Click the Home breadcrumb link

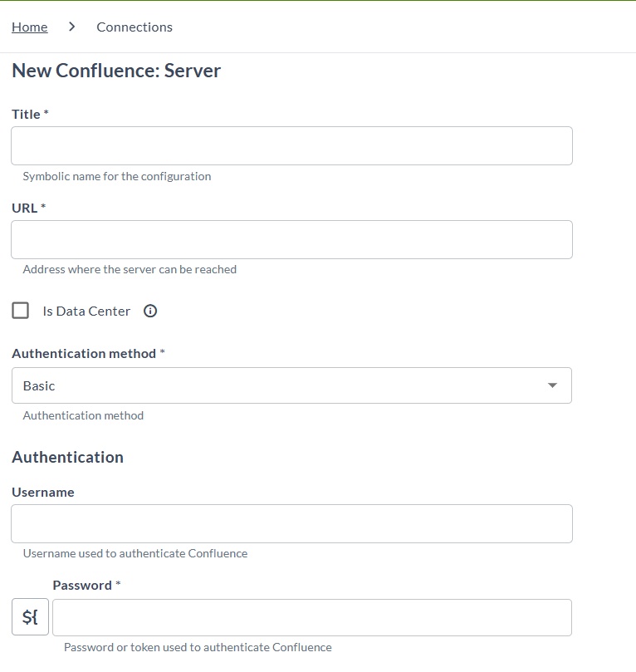click(29, 27)
